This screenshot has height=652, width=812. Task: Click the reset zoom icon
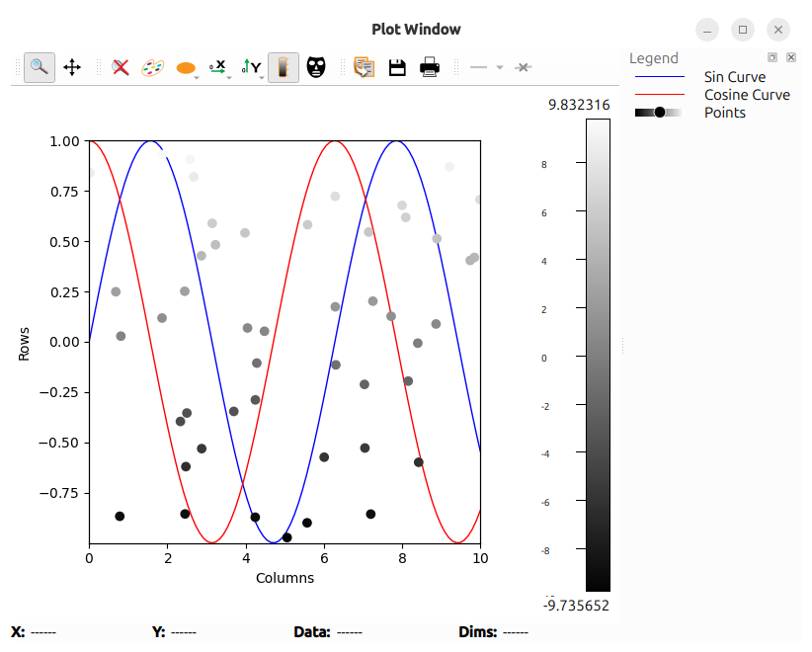pos(121,67)
